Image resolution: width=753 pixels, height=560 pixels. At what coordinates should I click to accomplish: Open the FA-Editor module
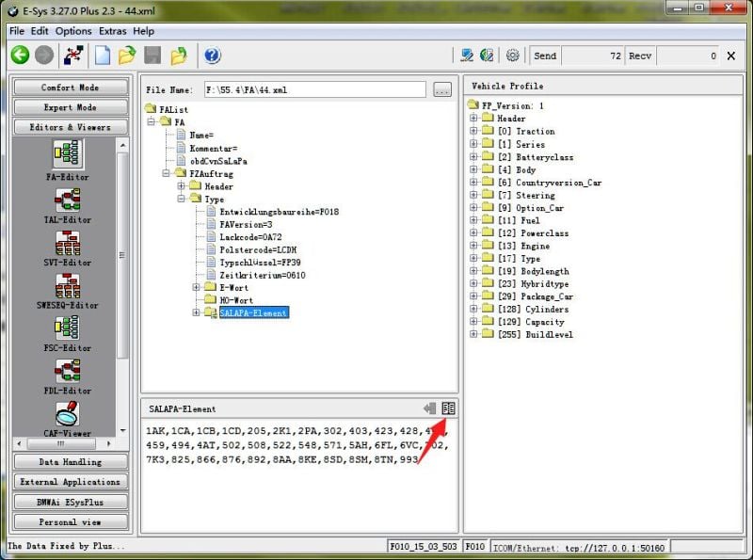[67, 160]
